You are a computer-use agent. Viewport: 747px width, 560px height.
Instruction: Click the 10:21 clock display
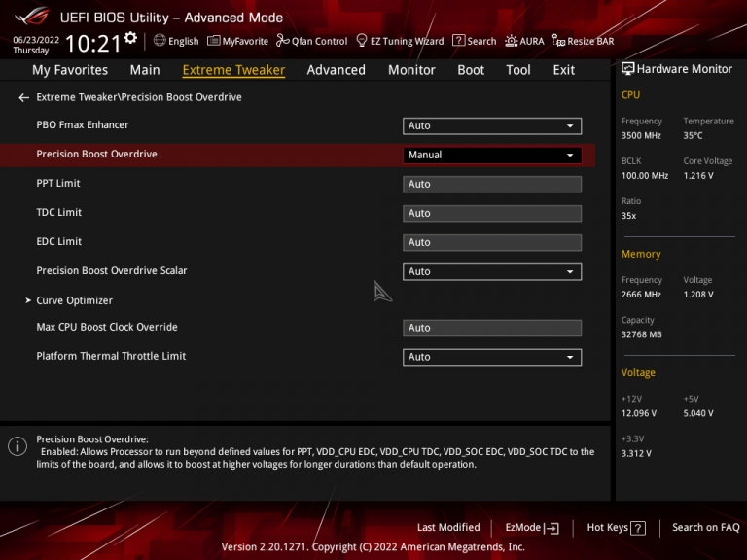coord(93,44)
